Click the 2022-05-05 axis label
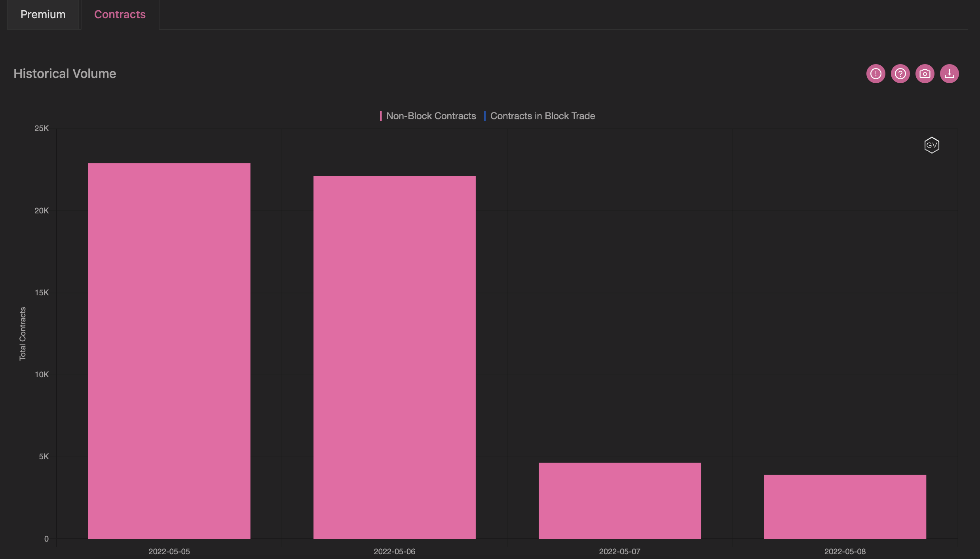The height and width of the screenshot is (559, 980). tap(169, 551)
